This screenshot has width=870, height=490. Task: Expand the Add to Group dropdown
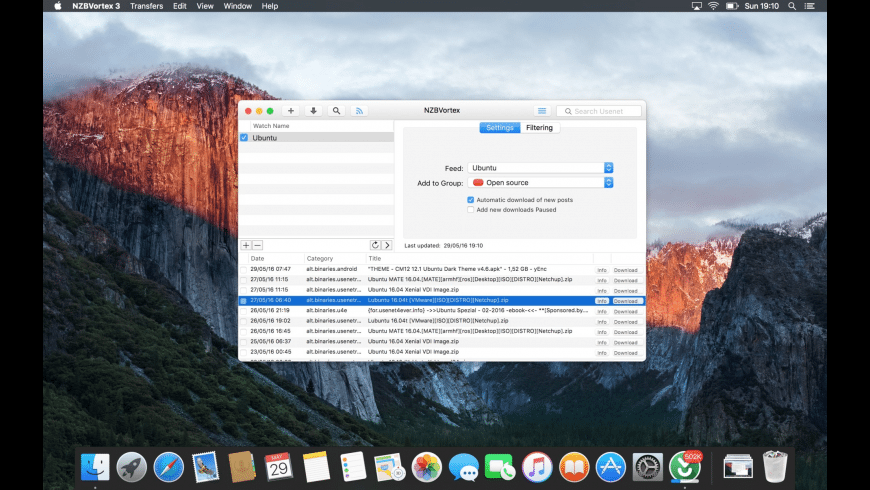[540, 183]
